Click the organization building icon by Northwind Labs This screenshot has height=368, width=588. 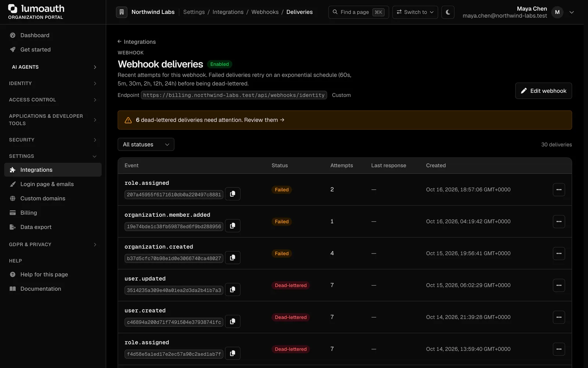[122, 12]
